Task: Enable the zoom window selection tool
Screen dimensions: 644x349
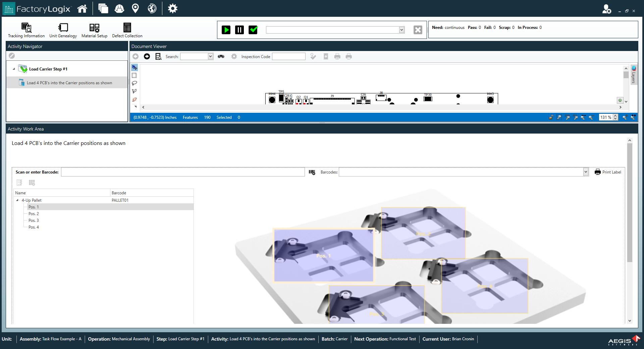Action: pos(559,118)
